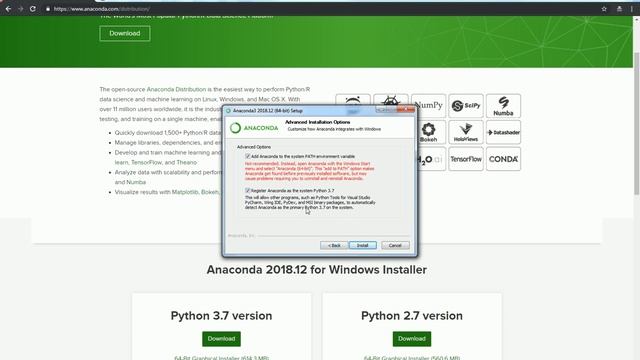This screenshot has width=640, height=360.
Task: Click the Download button in green banner
Action: 125,33
